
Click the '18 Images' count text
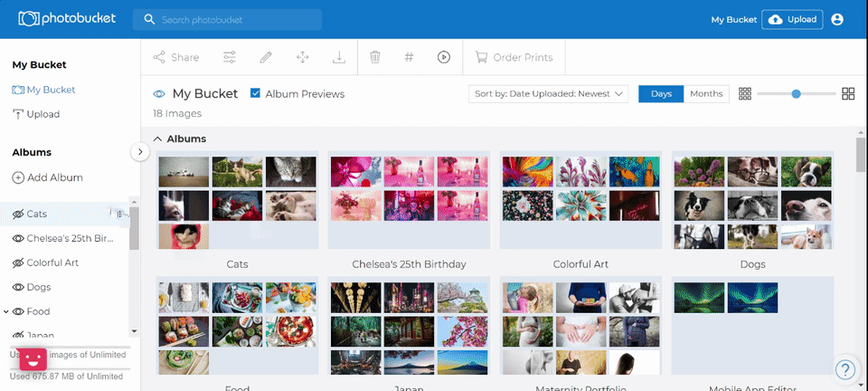tap(177, 113)
